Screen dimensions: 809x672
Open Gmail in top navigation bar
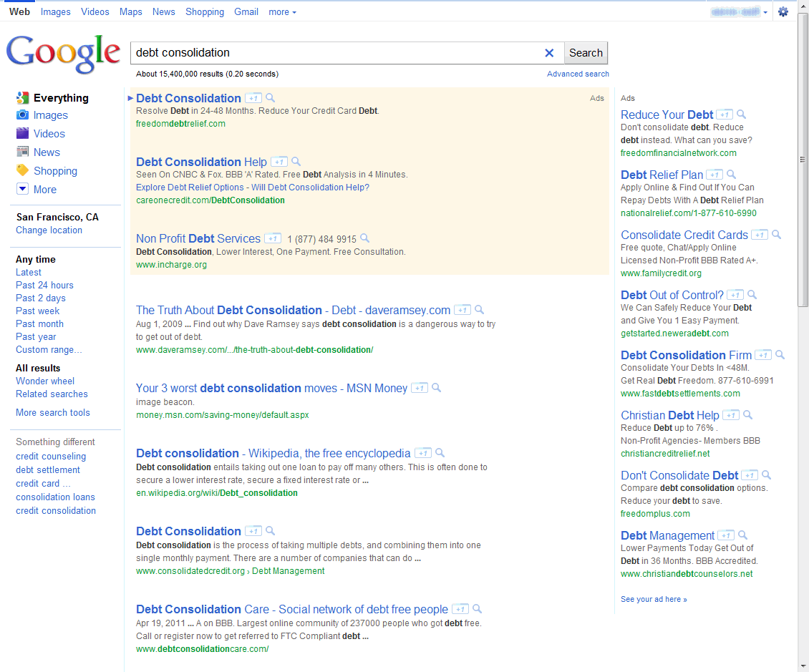pos(246,12)
